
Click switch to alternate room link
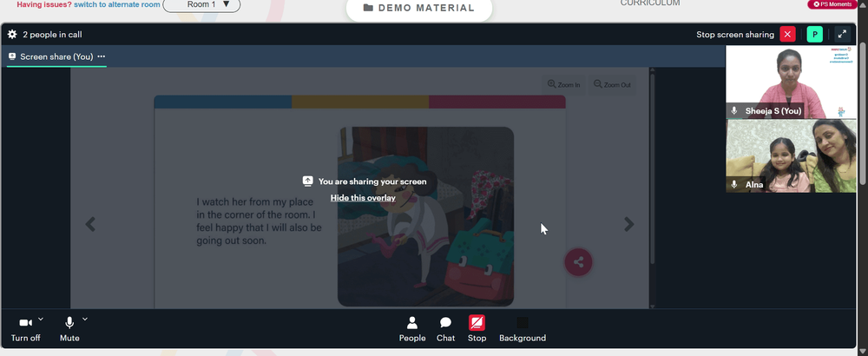pyautogui.click(x=117, y=4)
